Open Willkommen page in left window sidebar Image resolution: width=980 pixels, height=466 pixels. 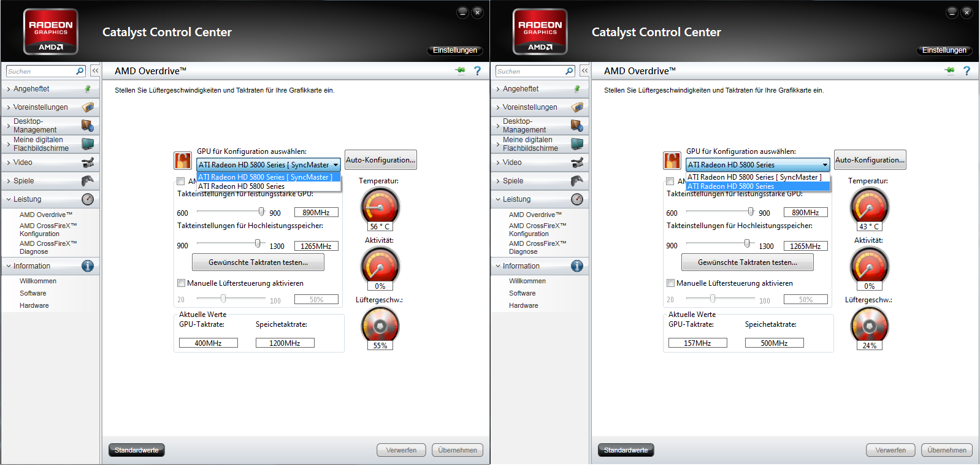tap(38, 281)
